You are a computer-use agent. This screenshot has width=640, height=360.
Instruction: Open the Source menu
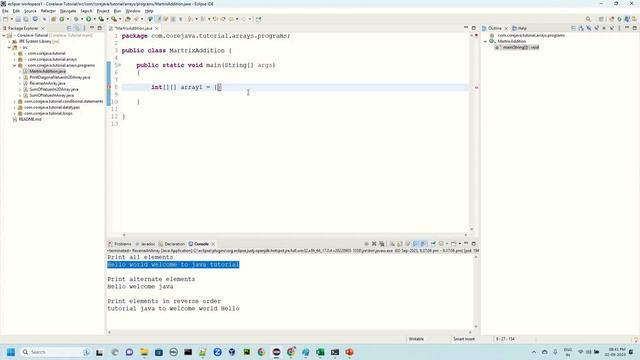click(x=30, y=11)
